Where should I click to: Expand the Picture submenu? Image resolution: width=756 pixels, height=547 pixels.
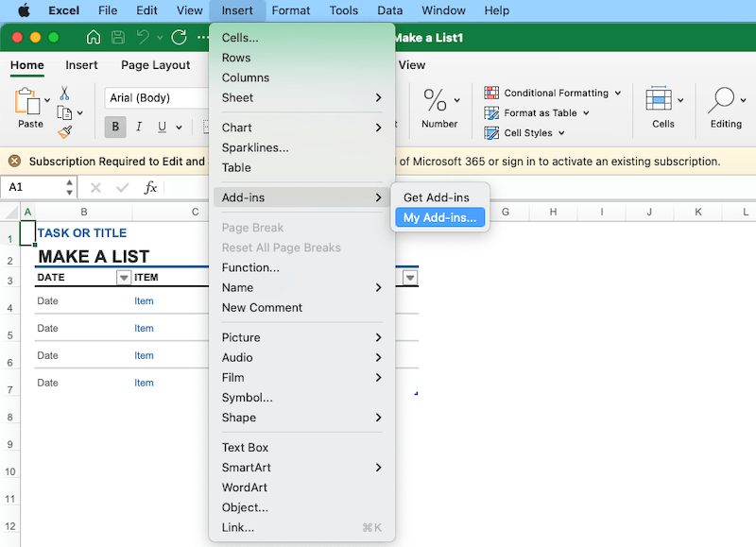tap(301, 337)
